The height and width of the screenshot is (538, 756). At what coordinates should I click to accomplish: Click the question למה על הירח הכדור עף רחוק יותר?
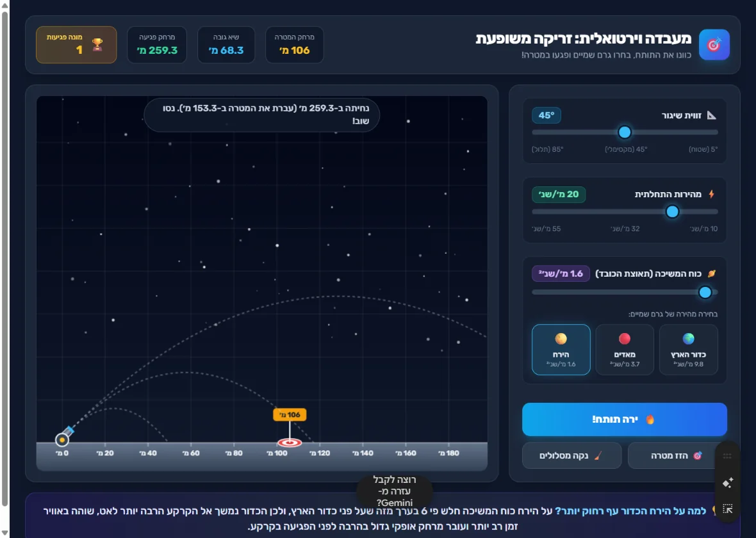(x=630, y=511)
